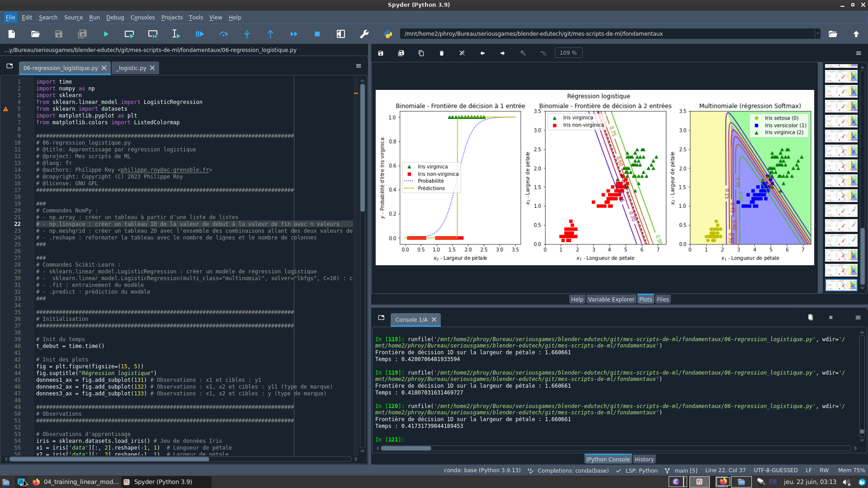
Task: Stop debugging with the square icon
Action: (x=317, y=34)
